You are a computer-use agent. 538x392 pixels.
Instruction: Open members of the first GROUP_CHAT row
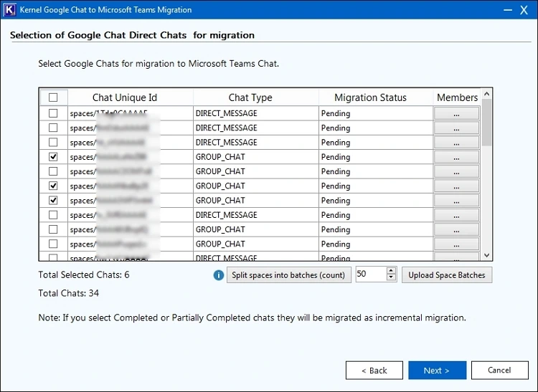(456, 157)
